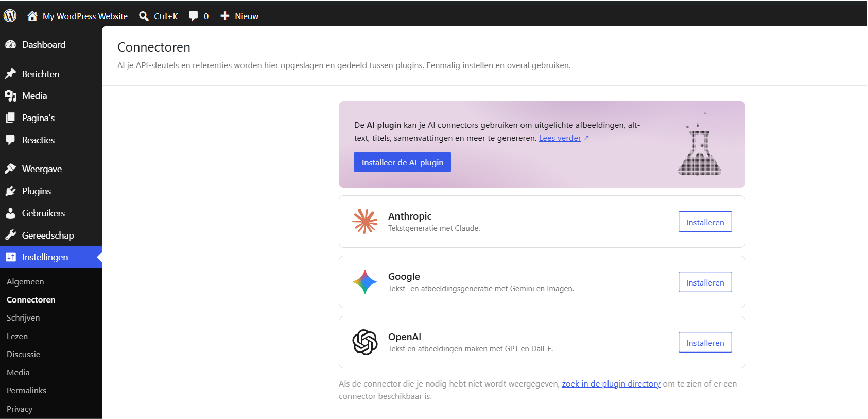Screen dimensions: 868x419
Task: Go to Privacy settings submenu
Action: tap(20, 409)
